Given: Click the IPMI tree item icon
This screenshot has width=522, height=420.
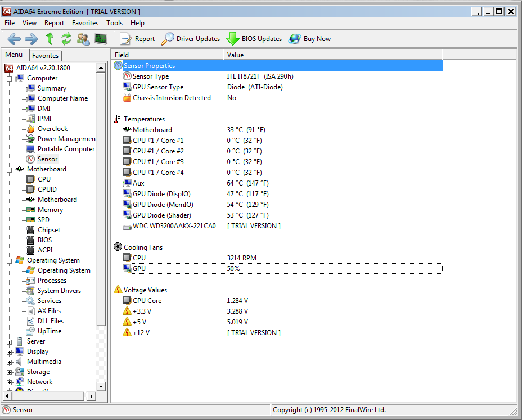Looking at the screenshot, I should tap(30, 119).
